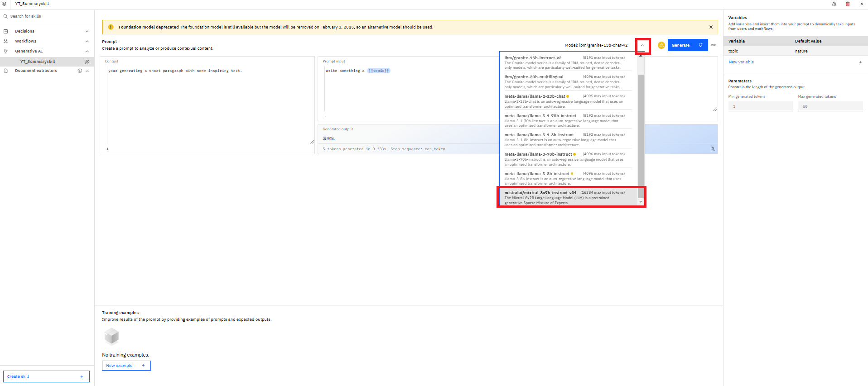Click New variable link
Screen dimensions: 868x386
click(x=741, y=62)
